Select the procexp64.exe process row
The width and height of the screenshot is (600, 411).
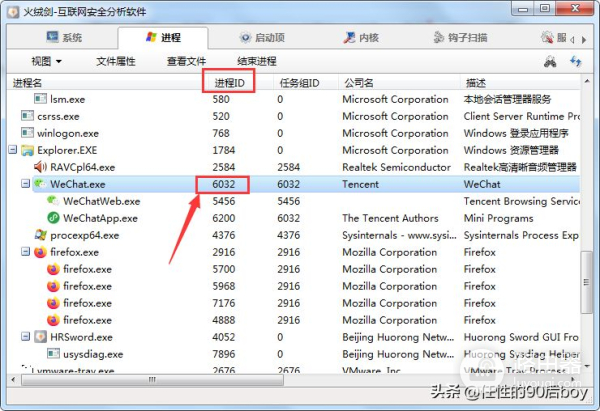click(x=293, y=235)
